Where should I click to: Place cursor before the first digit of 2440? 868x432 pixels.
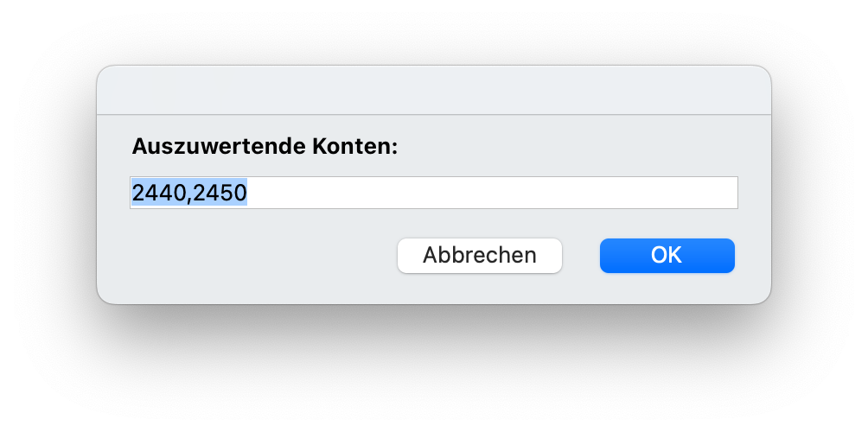pyautogui.click(x=132, y=193)
